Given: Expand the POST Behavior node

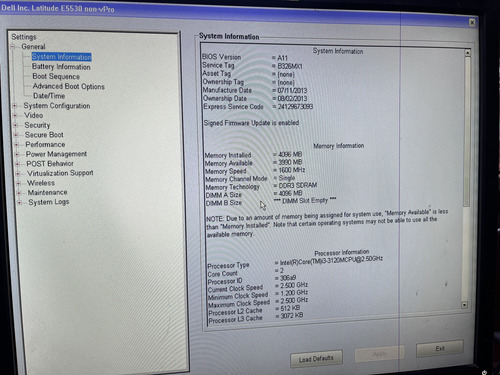Looking at the screenshot, I should [18, 164].
